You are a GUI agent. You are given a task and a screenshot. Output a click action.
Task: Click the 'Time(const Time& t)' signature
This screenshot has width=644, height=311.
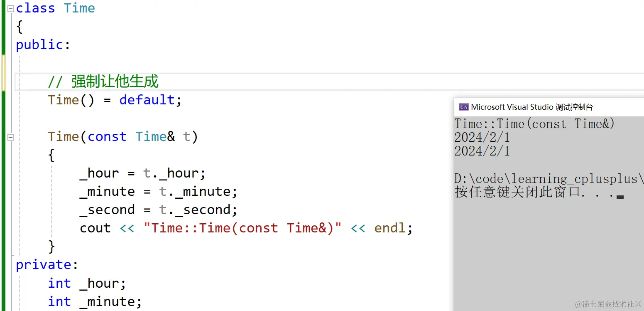tap(123, 137)
